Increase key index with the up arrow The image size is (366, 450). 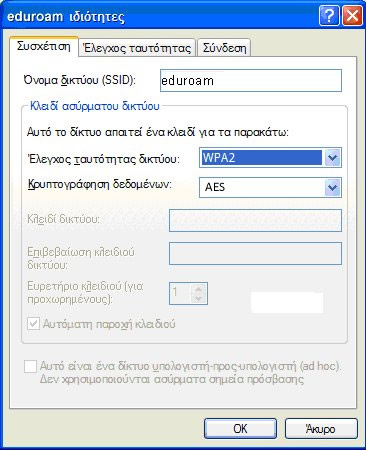pyautogui.click(x=199, y=288)
